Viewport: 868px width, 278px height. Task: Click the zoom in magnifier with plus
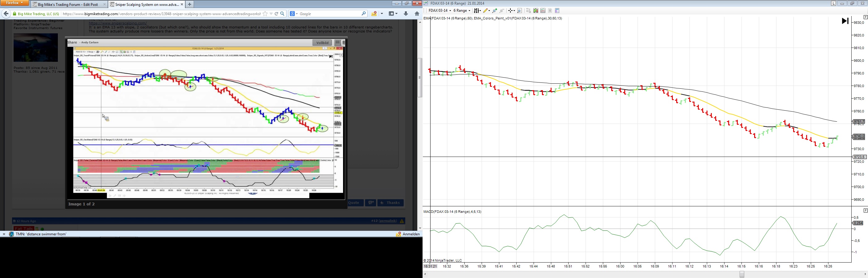click(494, 11)
